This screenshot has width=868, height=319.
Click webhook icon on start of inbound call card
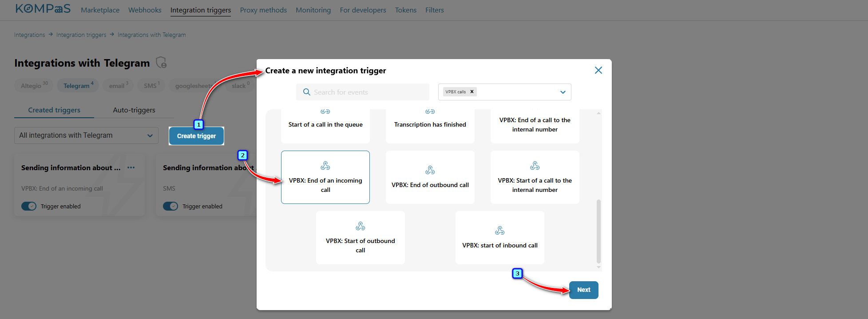[500, 231]
